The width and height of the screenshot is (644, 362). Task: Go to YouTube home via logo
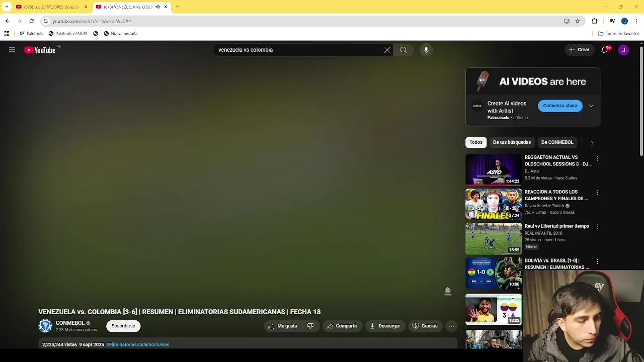(x=40, y=50)
